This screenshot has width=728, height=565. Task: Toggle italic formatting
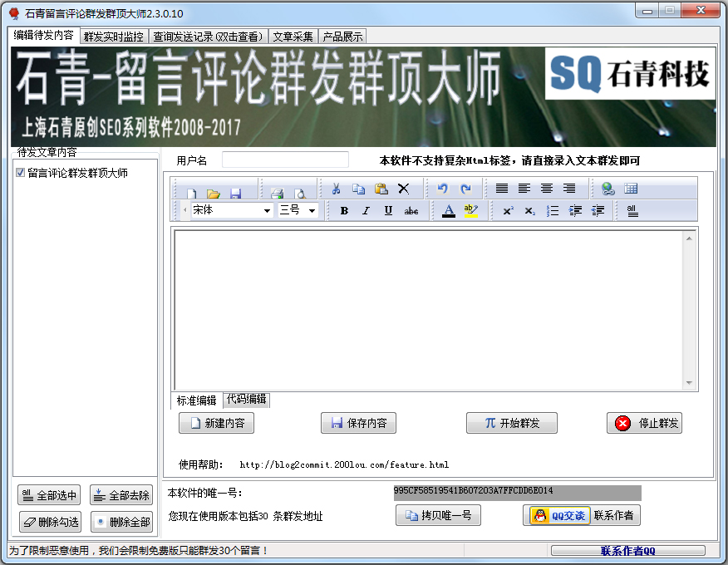point(366,211)
